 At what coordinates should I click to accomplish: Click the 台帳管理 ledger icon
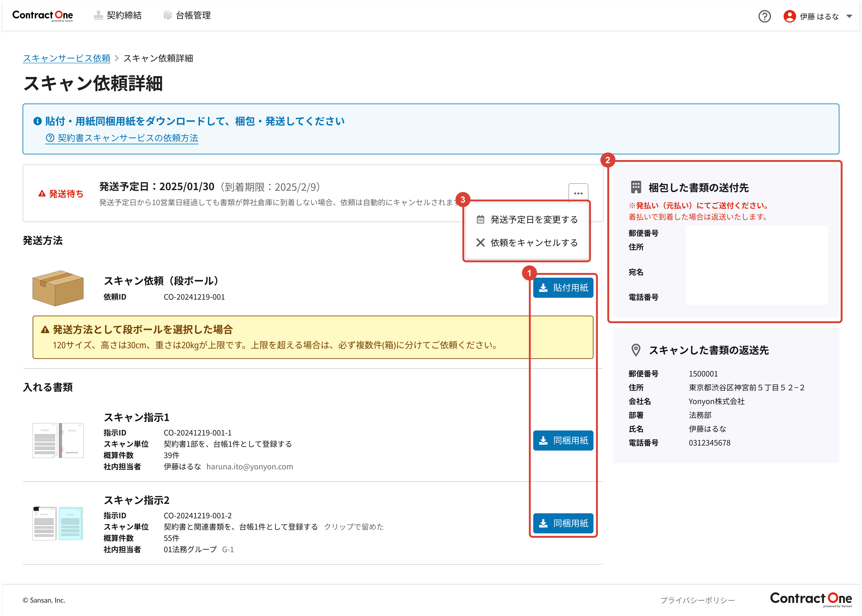tap(167, 15)
